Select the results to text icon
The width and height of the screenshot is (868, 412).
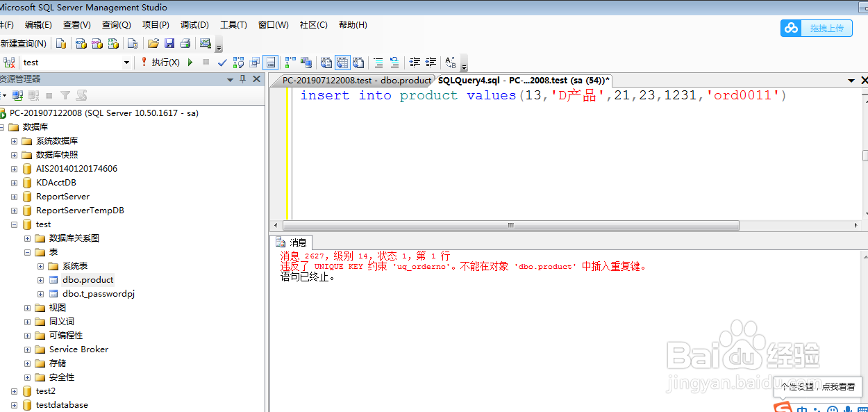tap(326, 63)
